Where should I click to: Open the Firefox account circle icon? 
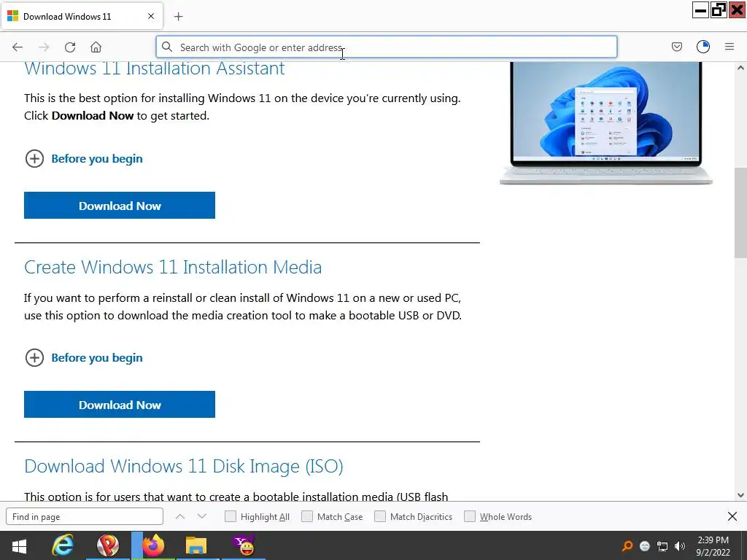(703, 47)
